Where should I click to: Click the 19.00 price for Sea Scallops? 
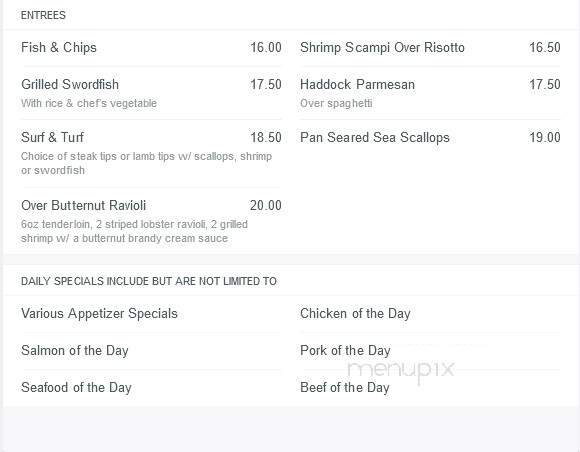pos(545,138)
